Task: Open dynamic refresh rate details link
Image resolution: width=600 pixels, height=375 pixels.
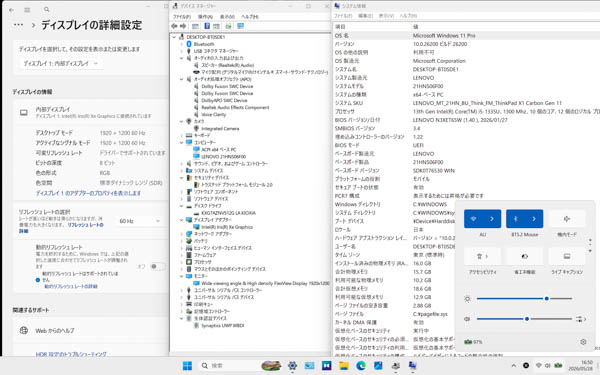Action: pos(71,286)
